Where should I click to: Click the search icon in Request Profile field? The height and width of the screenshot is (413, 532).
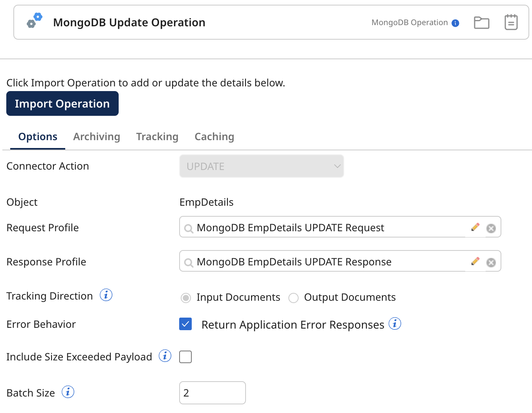(189, 228)
